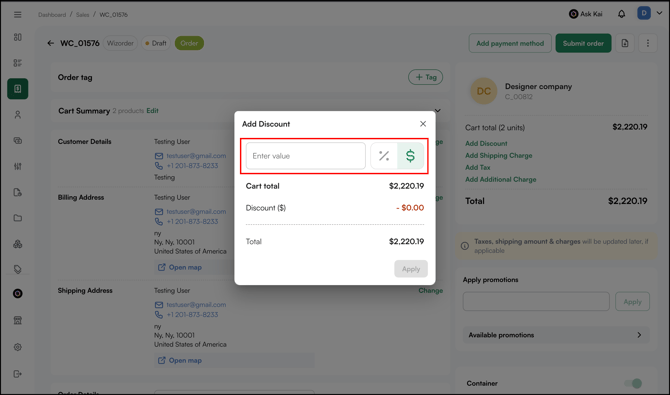Open the hamburger menu icon
670x395 pixels.
coord(18,15)
